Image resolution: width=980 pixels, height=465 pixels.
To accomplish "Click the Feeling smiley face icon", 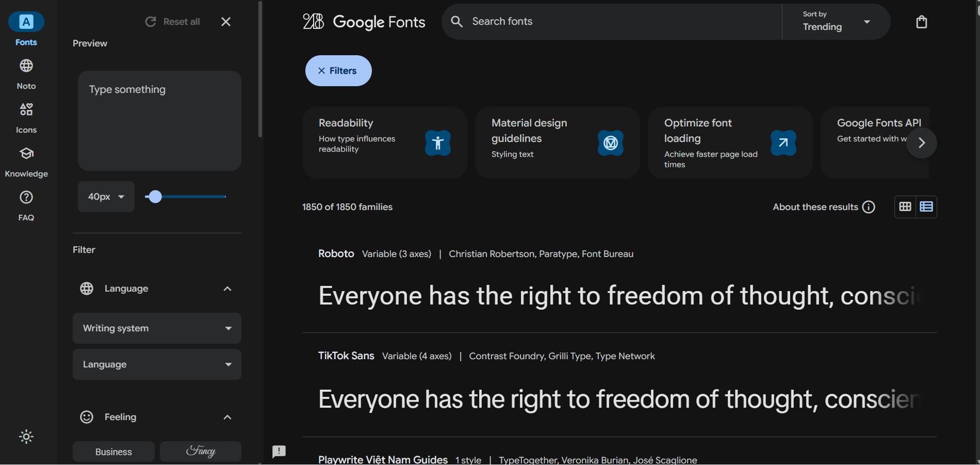I will click(87, 417).
